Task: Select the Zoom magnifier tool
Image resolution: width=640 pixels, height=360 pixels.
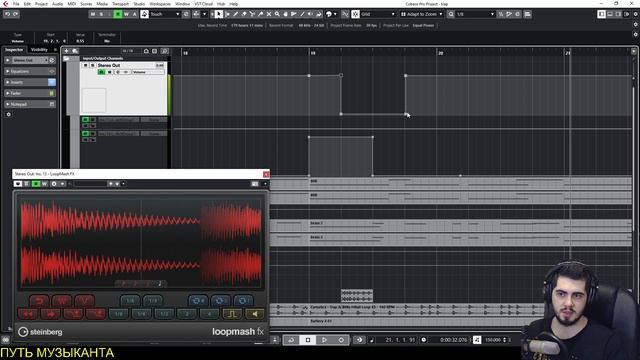Action: tap(277, 14)
